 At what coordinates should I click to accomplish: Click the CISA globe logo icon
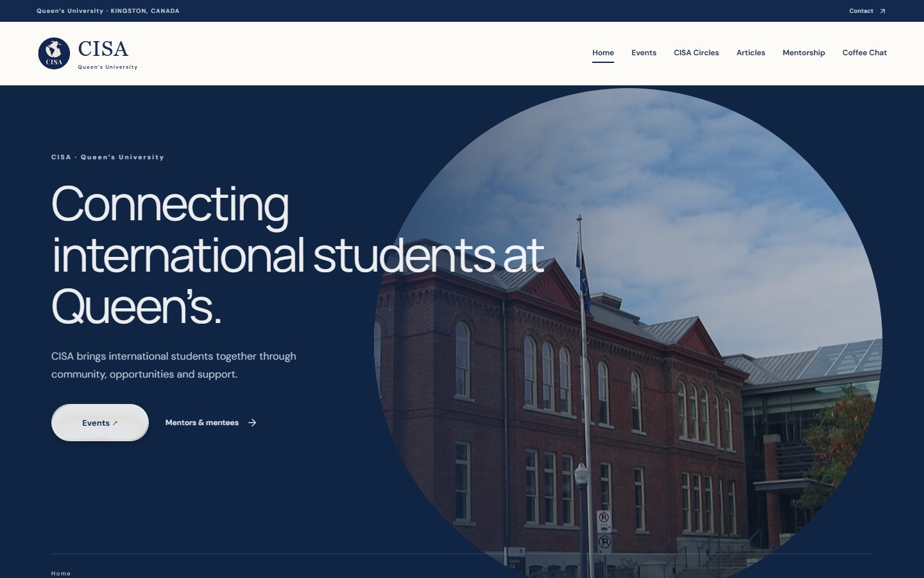pyautogui.click(x=54, y=53)
